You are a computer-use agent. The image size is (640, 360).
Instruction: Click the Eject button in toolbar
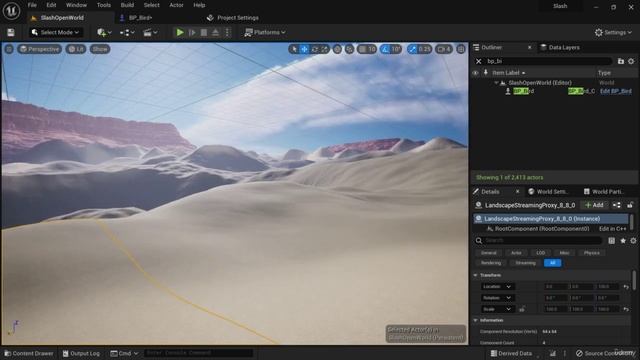pyautogui.click(x=216, y=33)
